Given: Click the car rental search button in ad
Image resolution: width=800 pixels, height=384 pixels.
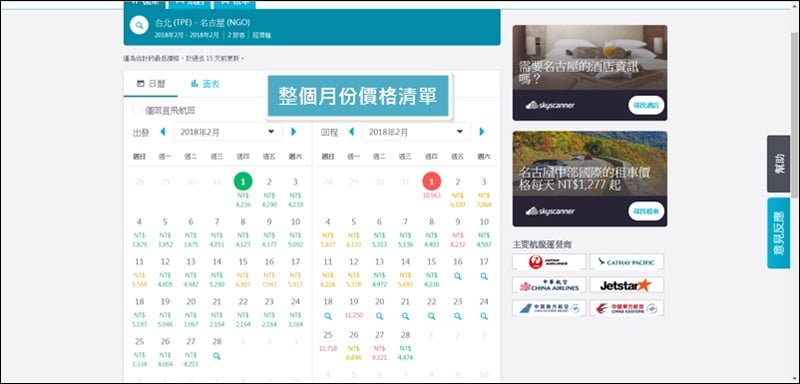Looking at the screenshot, I should pos(646,211).
